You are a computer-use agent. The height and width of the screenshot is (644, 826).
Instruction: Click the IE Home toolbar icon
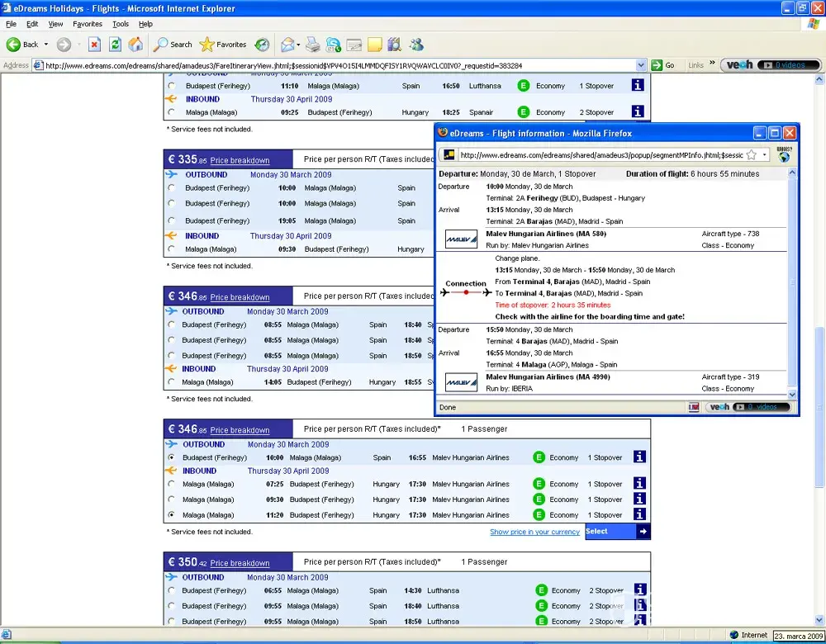135,44
